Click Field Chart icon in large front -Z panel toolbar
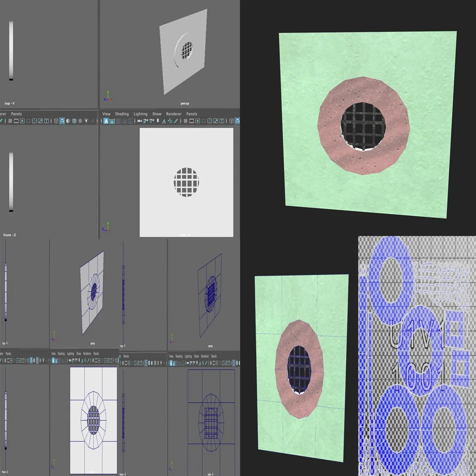This screenshot has height=476, width=476. [x=34, y=121]
